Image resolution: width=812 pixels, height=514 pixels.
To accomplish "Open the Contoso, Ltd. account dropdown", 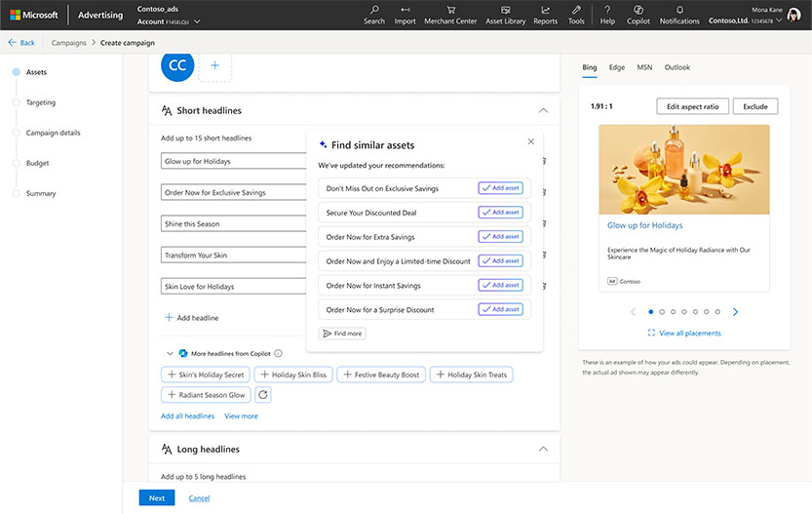I will 745,20.
